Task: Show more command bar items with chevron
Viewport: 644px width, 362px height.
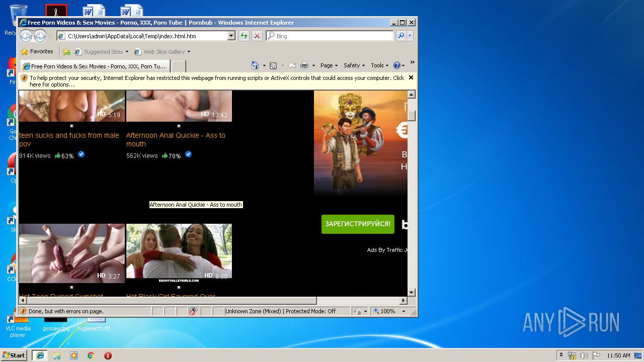Action: [x=412, y=62]
